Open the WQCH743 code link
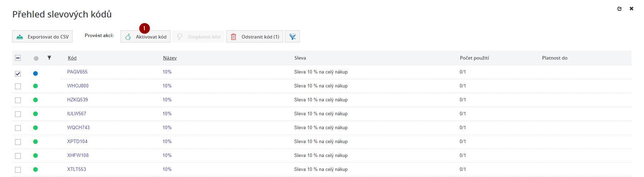The width and height of the screenshot is (644, 177). click(x=78, y=128)
